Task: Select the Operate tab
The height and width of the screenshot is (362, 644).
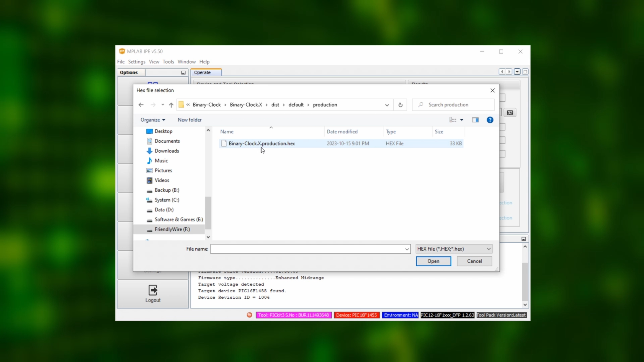Action: (x=202, y=72)
